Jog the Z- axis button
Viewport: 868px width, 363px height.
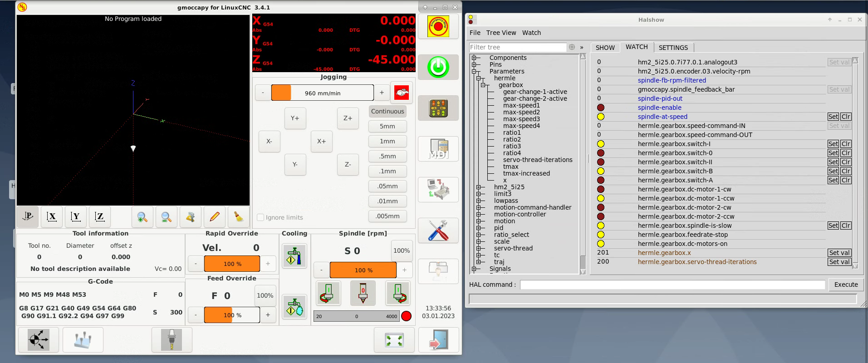348,164
